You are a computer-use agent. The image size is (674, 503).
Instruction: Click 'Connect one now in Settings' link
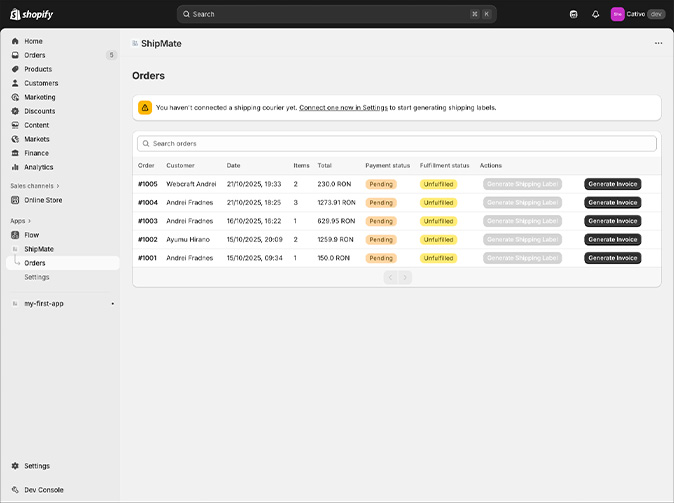343,108
